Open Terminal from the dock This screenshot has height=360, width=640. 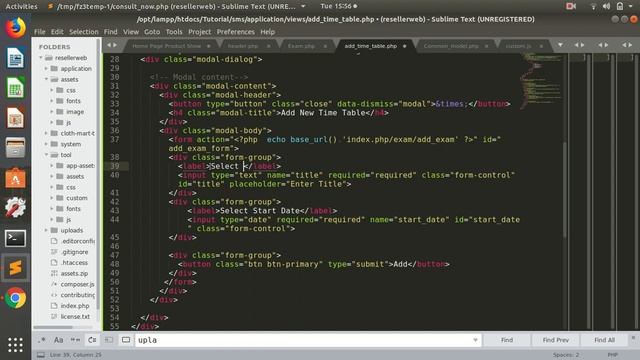[16, 238]
